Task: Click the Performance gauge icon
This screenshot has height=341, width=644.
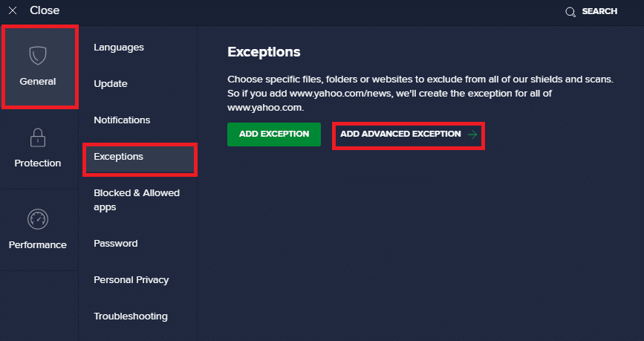Action: click(38, 219)
